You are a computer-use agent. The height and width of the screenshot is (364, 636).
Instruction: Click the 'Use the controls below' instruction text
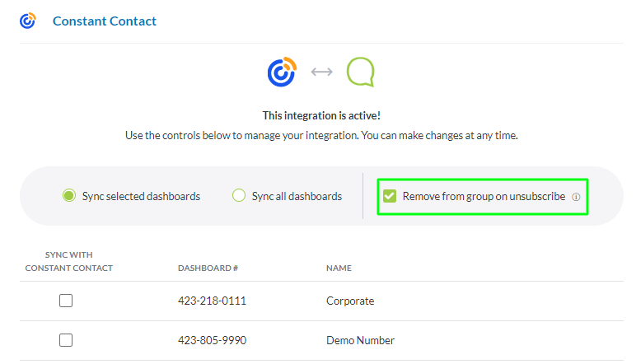[321, 134]
